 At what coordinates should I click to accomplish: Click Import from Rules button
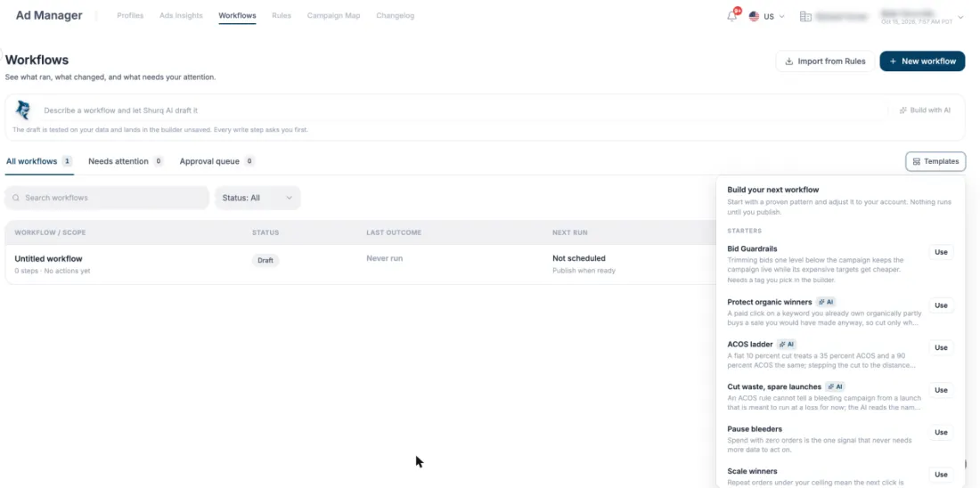(x=825, y=61)
